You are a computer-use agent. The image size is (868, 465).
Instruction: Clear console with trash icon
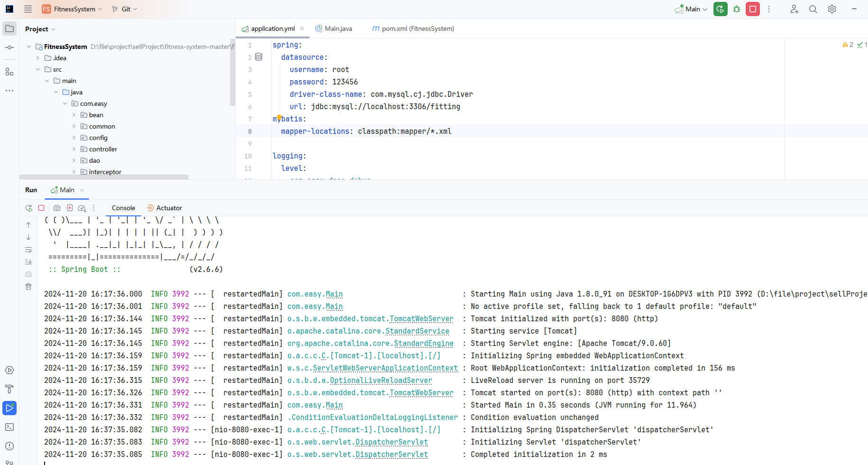[28, 287]
